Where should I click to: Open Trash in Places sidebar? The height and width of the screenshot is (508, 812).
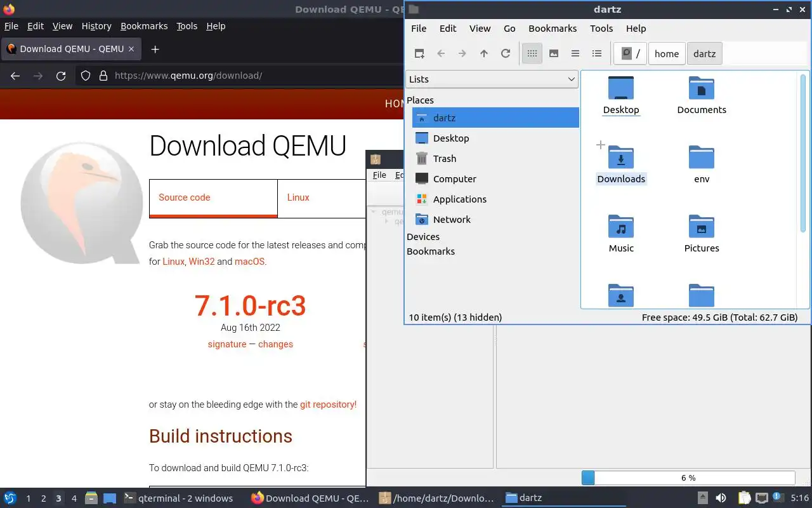[495, 158]
